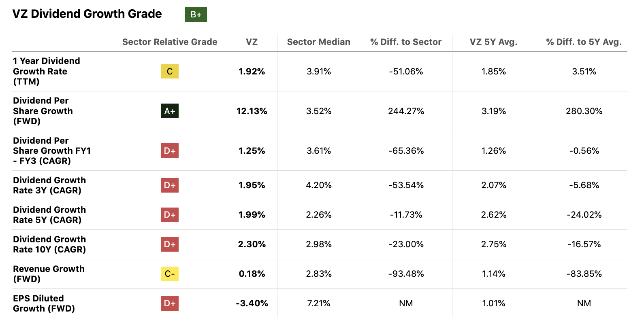Click the D+ badge for Dividend Growth Rate 10Y
The height and width of the screenshot is (318, 644).
[x=170, y=244]
